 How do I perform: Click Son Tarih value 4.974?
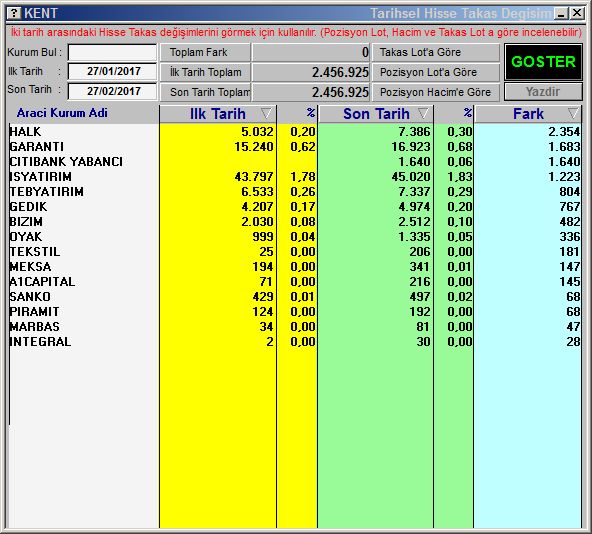(x=415, y=207)
